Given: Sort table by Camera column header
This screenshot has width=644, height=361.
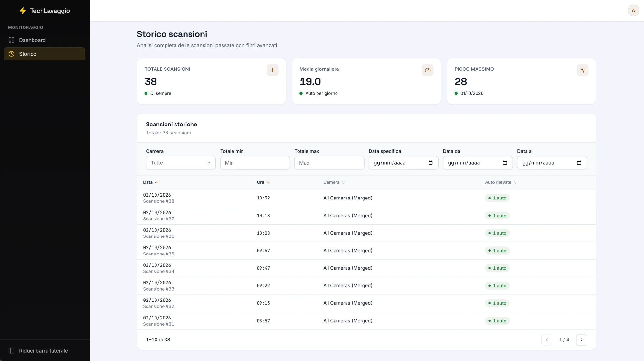Looking at the screenshot, I should [334, 182].
